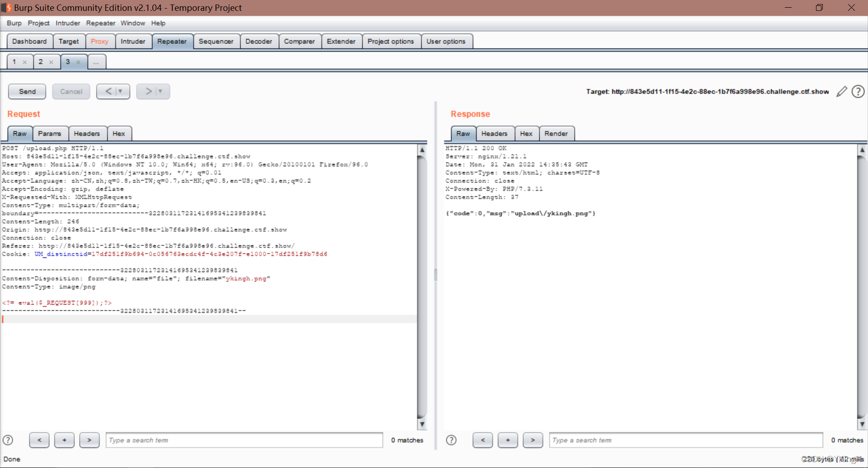Click the edit target pencil icon

[x=841, y=92]
